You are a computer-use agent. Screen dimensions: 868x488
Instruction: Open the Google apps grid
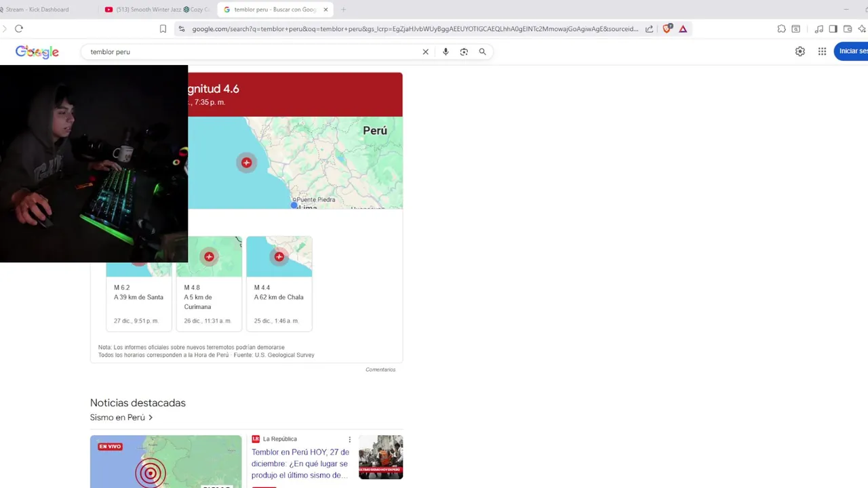(x=822, y=52)
